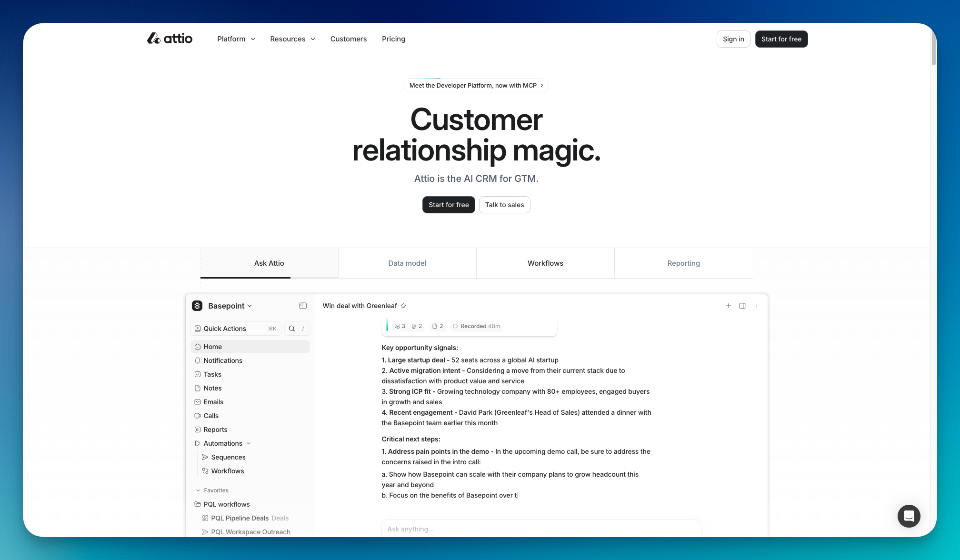Click the Automations play icon
Viewport: 960px width, 560px height.
[x=198, y=443]
